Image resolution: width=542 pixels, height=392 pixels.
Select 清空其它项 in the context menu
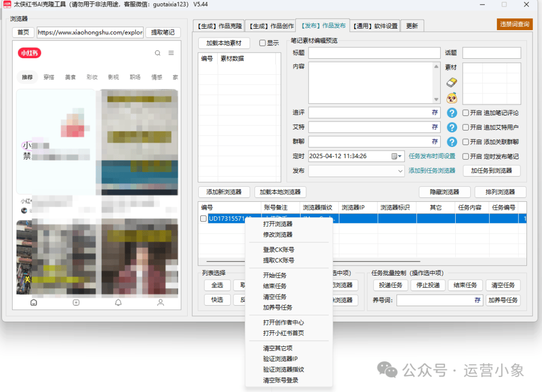[x=278, y=348]
